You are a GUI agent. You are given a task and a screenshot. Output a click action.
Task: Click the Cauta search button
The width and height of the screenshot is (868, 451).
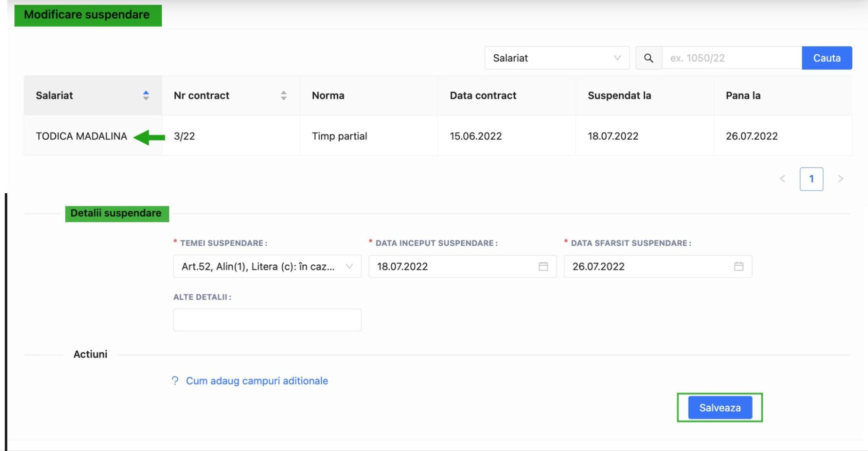click(x=827, y=58)
